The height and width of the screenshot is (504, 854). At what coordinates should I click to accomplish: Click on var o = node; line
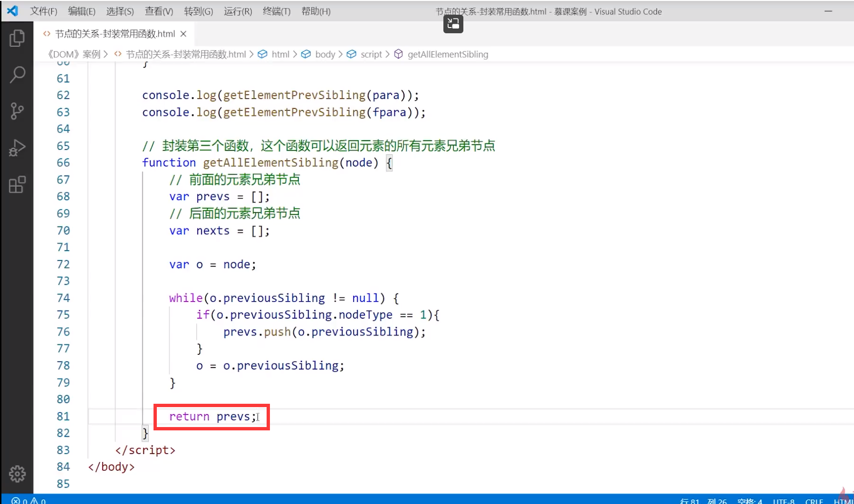click(212, 264)
